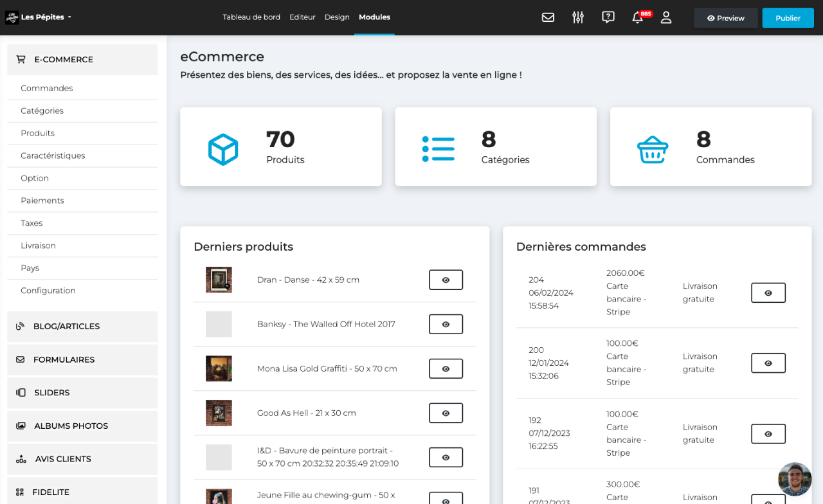Click the help question mark icon
823x504 pixels.
(608, 17)
